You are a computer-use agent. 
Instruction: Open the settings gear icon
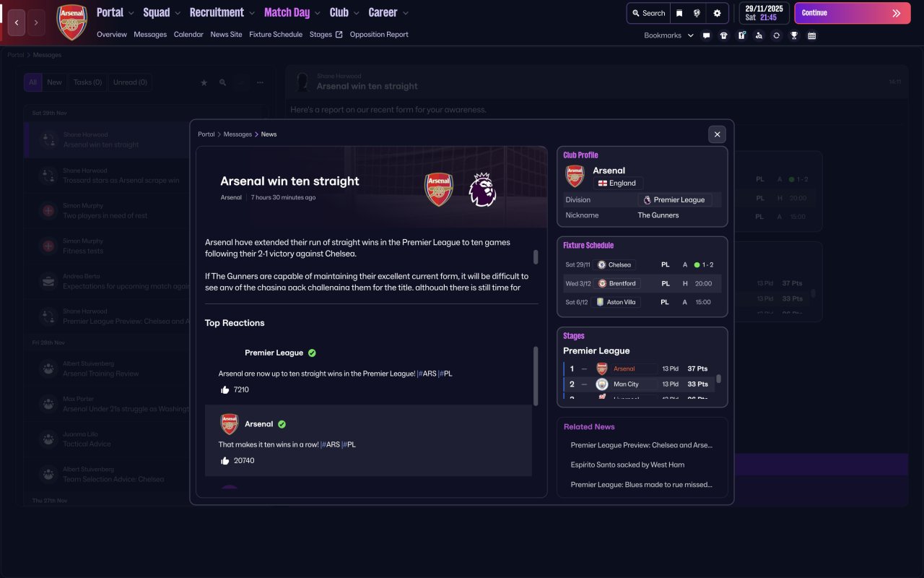(717, 13)
